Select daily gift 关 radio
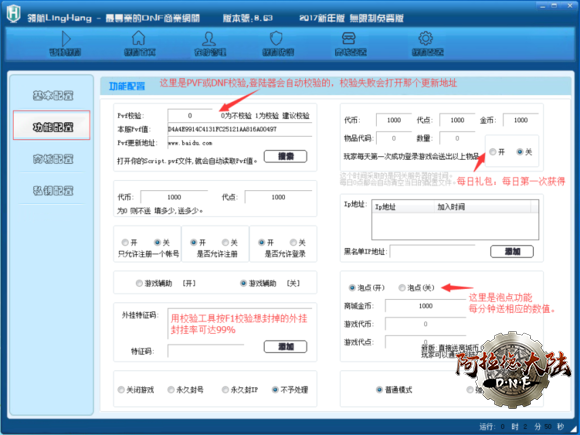 tap(520, 152)
